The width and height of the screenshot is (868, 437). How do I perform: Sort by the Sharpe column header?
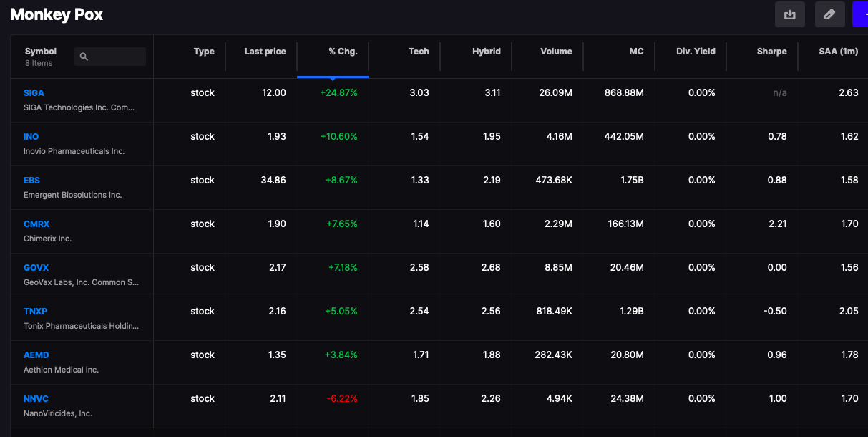771,52
